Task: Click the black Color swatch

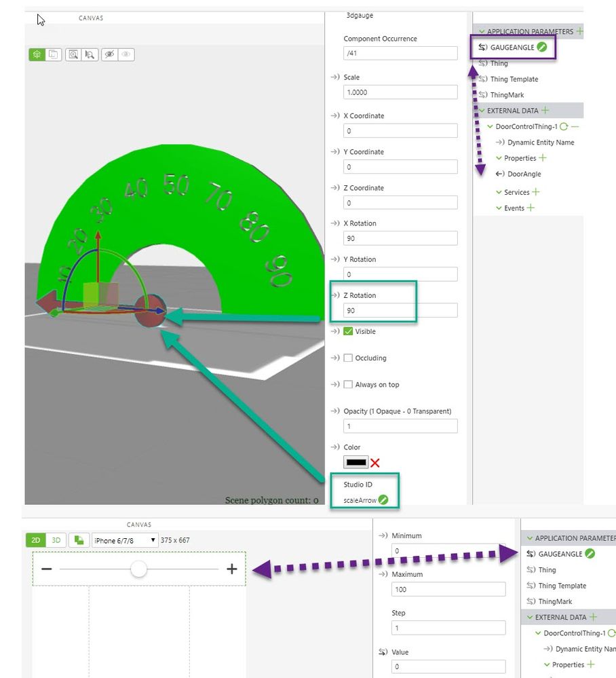Action: click(355, 462)
